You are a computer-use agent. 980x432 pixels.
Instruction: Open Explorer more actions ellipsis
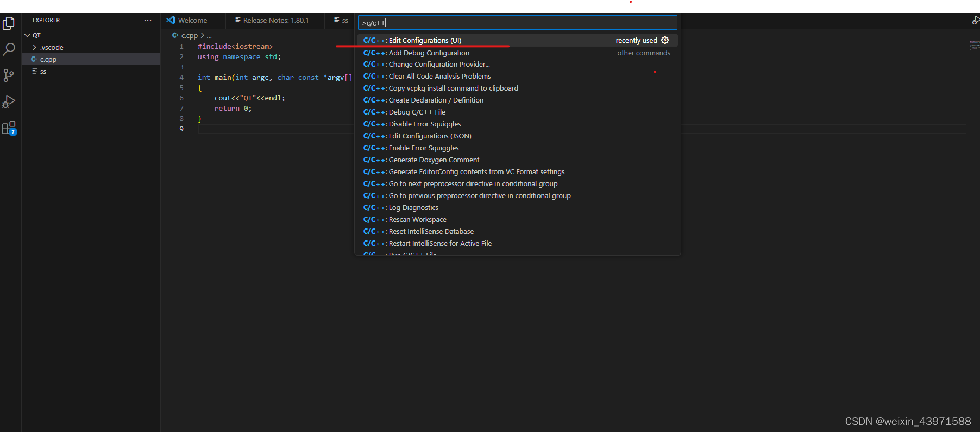[148, 20]
